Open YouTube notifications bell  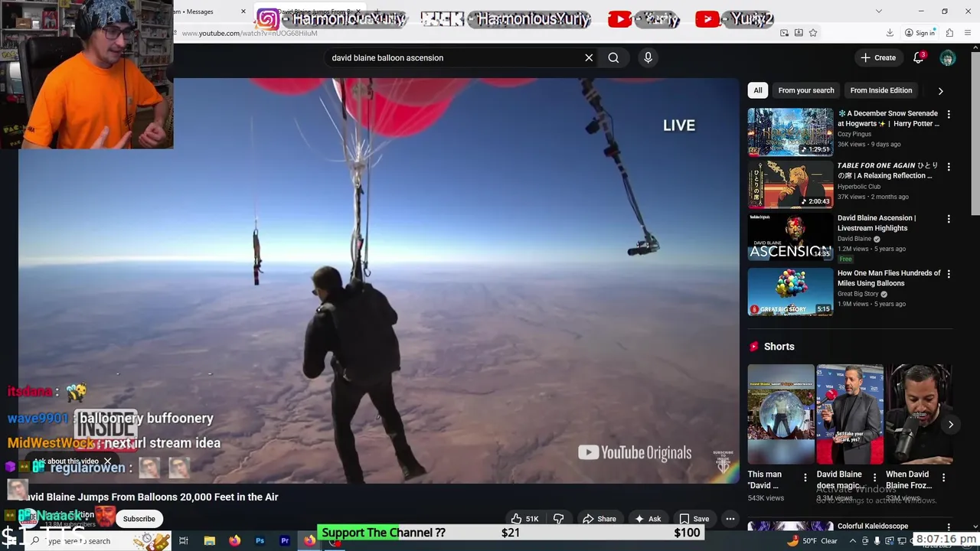[x=918, y=57]
